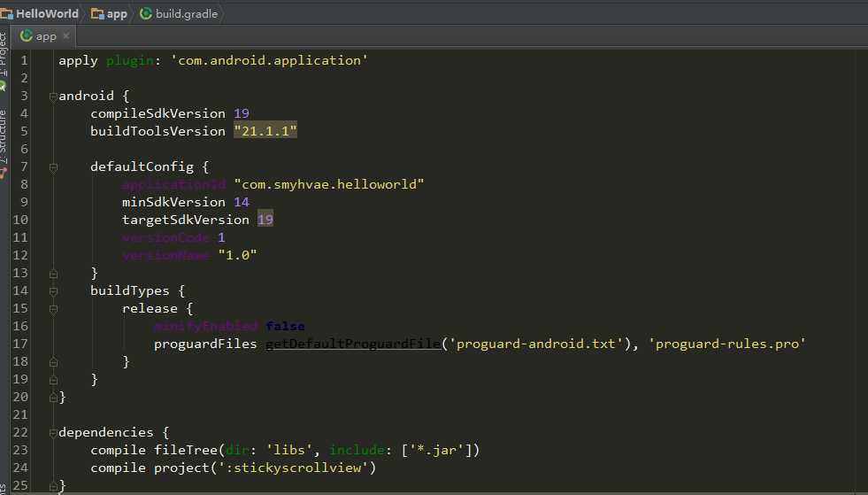The height and width of the screenshot is (495, 868).
Task: Collapse the android block fold marker
Action: click(x=53, y=97)
